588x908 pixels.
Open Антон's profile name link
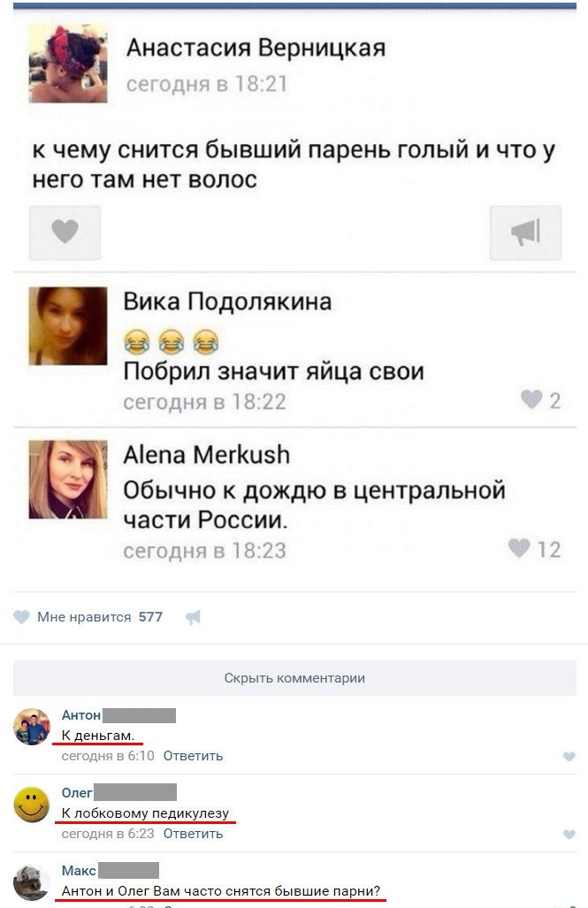81,715
